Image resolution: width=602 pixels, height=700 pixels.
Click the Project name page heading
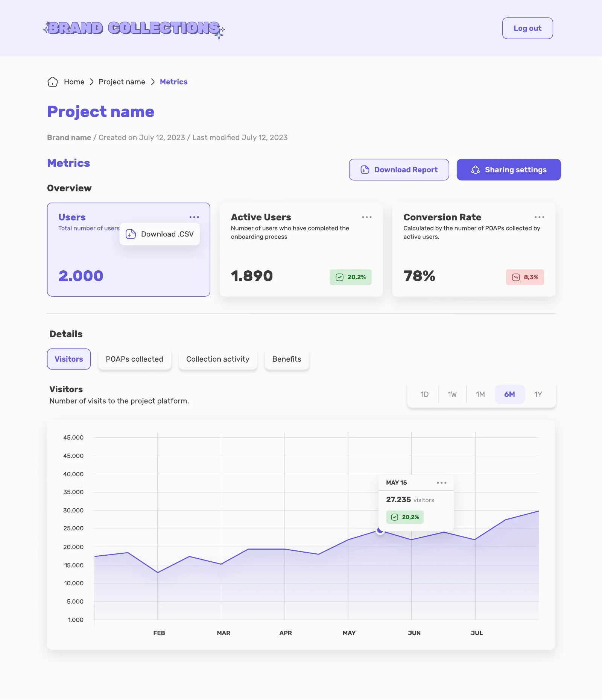101,112
